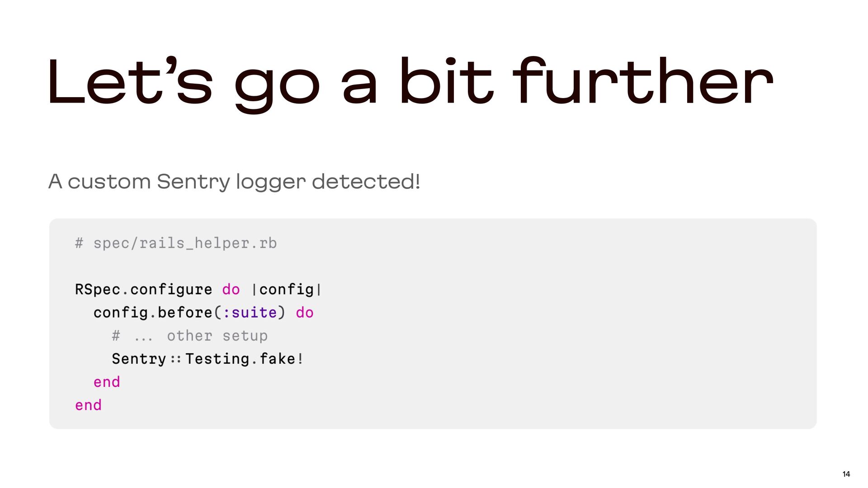Click the final outer 'end' keyword
Image resolution: width=868 pixels, height=488 pixels.
pos(88,405)
